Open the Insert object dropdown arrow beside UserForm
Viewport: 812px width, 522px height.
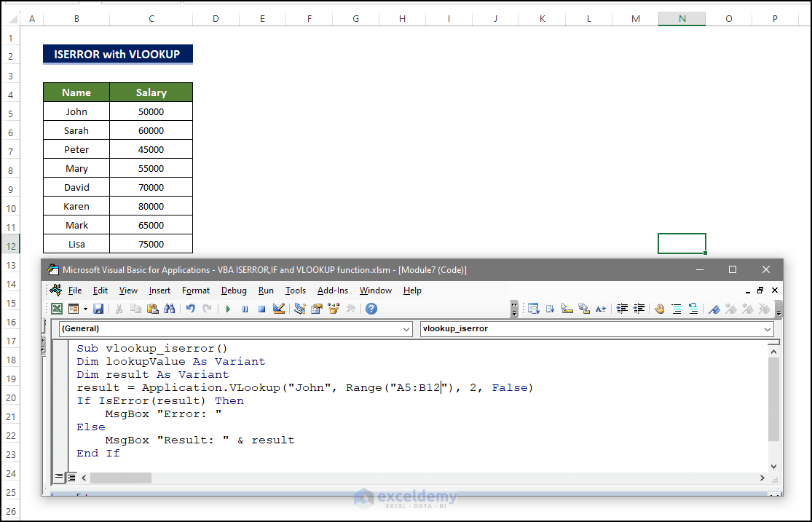[85, 309]
